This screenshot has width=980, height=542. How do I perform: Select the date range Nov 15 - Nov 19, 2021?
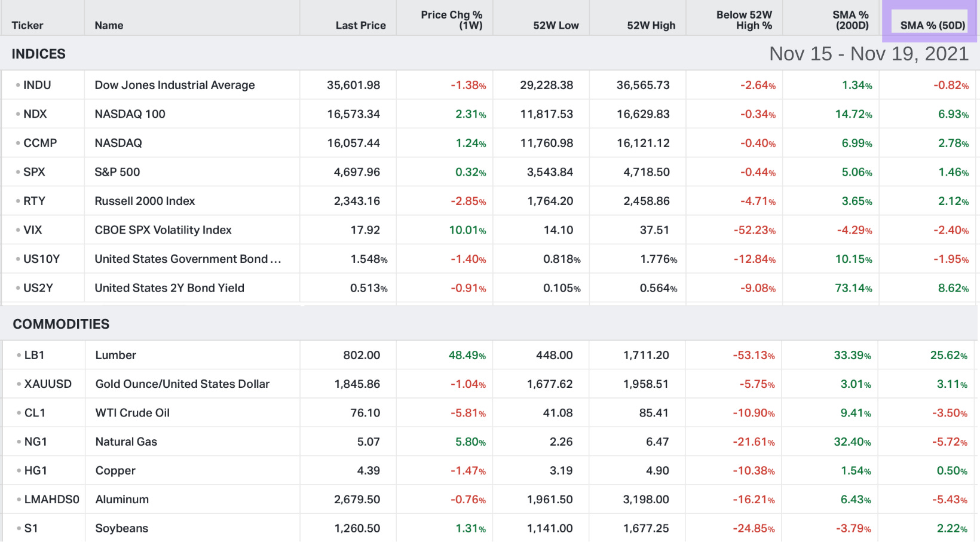pyautogui.click(x=869, y=54)
